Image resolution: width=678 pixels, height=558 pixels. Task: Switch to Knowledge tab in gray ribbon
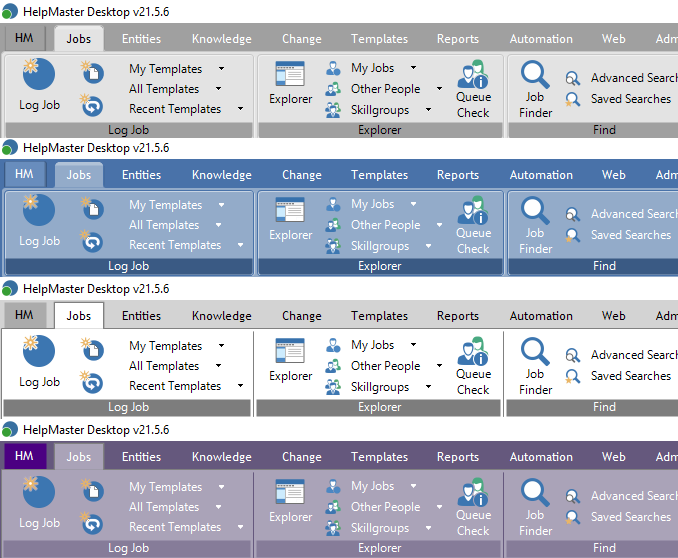pos(222,39)
